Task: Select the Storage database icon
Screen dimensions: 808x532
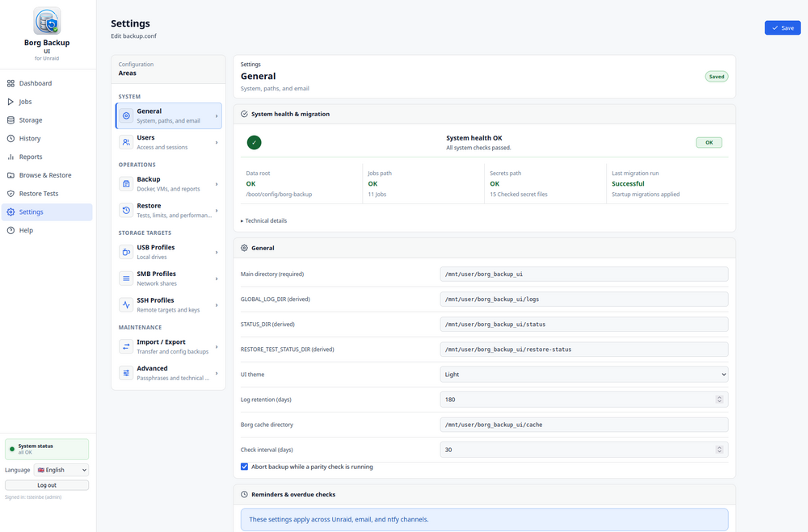Action: [11, 120]
